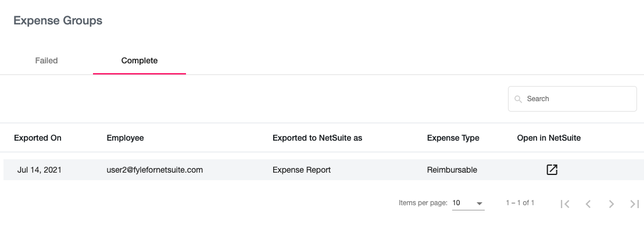Select the items per page value 10
This screenshot has height=236, width=644.
pos(456,203)
